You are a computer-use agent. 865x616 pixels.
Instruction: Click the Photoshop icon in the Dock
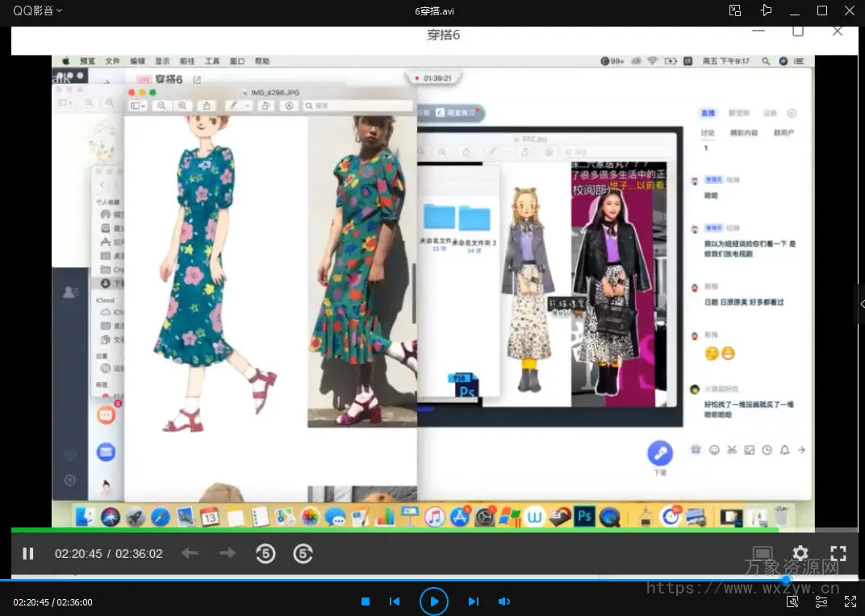584,516
